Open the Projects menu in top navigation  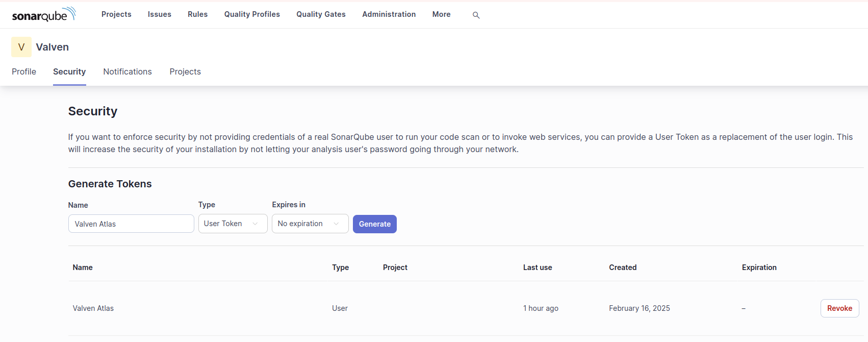click(x=116, y=14)
